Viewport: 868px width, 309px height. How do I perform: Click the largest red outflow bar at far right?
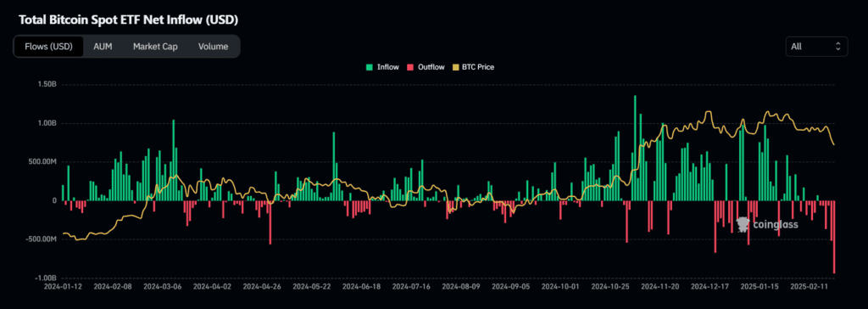834,237
